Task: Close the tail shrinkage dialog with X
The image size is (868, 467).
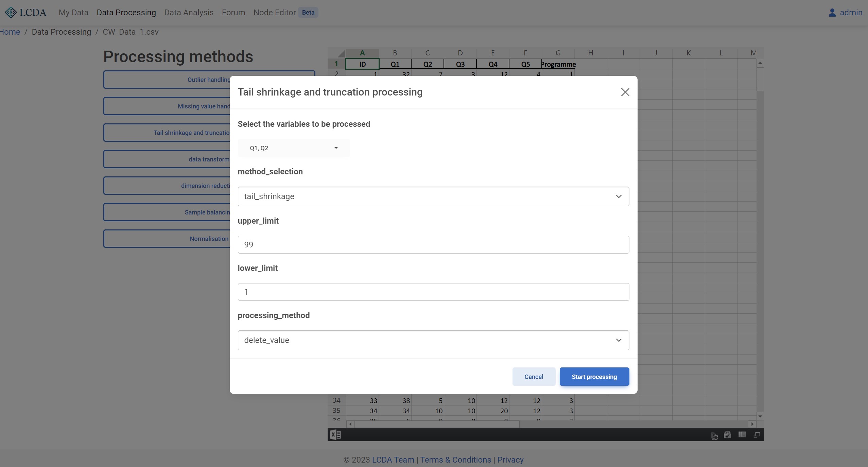Action: [x=625, y=92]
